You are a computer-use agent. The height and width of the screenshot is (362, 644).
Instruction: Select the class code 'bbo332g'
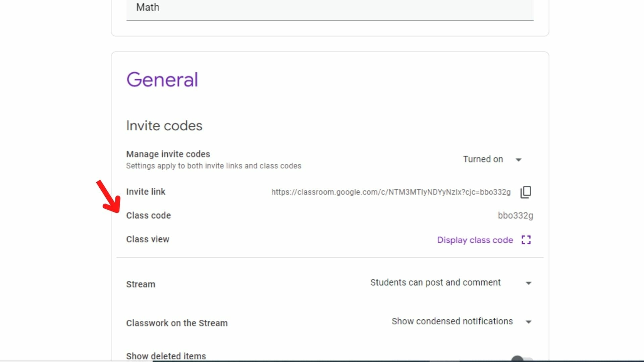coord(516,216)
